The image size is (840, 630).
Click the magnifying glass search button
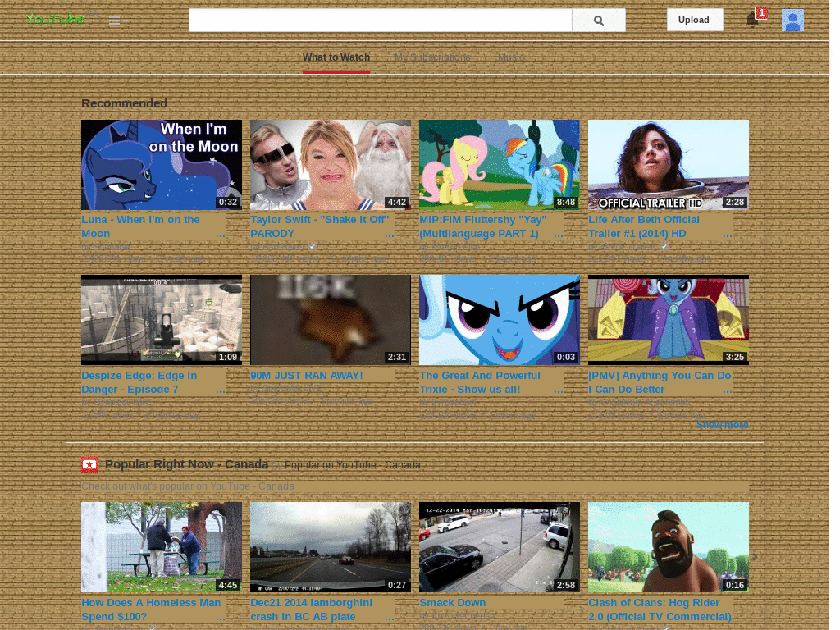click(x=598, y=21)
